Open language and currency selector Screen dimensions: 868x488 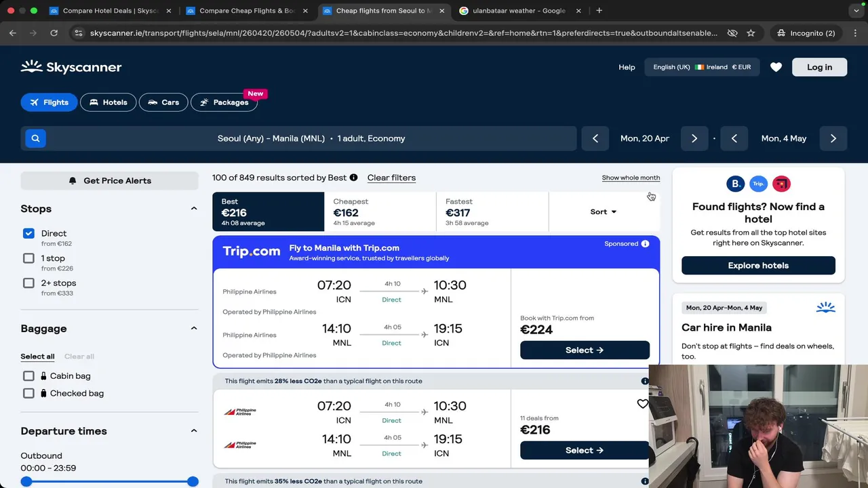(702, 67)
